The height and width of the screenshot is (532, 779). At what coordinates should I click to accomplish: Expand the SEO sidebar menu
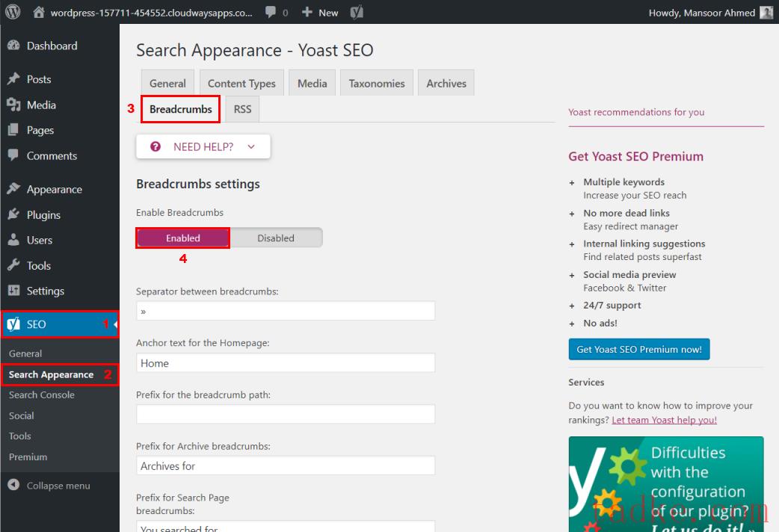coord(37,324)
